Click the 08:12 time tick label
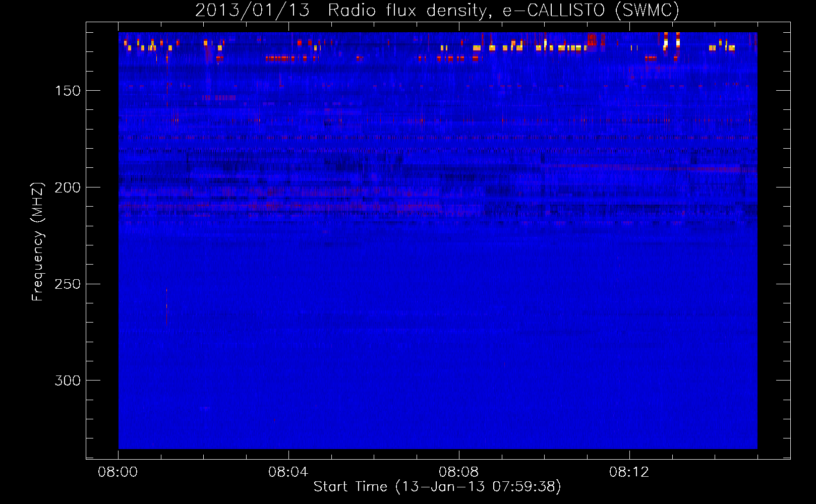 tap(629, 472)
